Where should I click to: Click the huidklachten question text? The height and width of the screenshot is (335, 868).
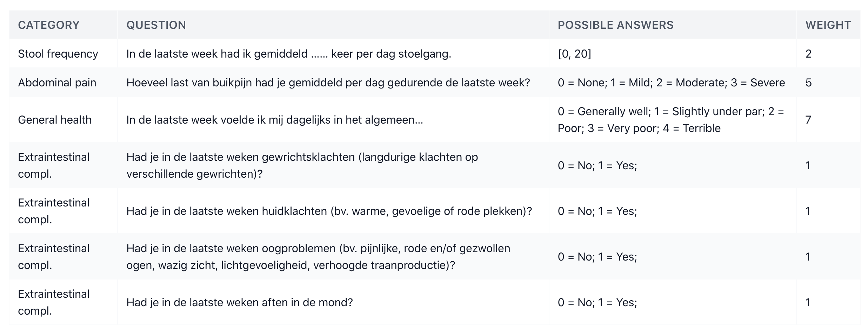[329, 211]
